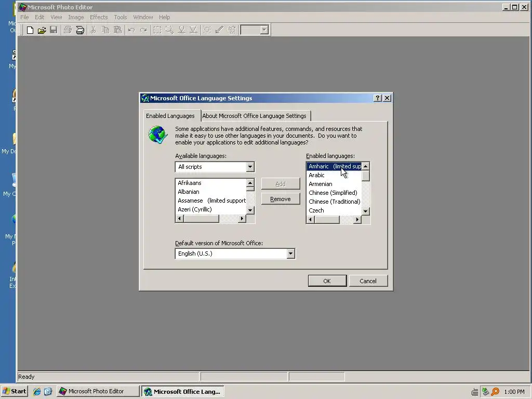Click the Paste clipboard icon in Photo Editor toolbar
Screen dimensions: 532x399
click(x=118, y=30)
